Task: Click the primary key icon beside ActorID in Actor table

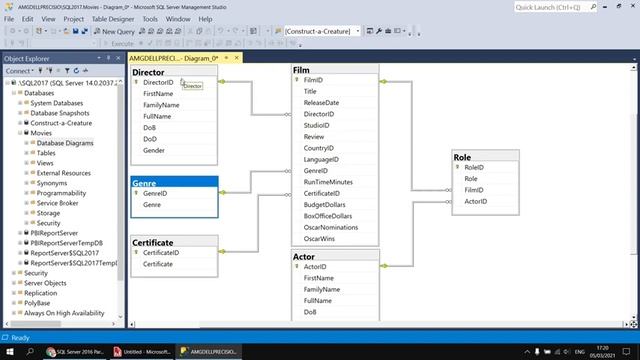Action: (x=297, y=266)
